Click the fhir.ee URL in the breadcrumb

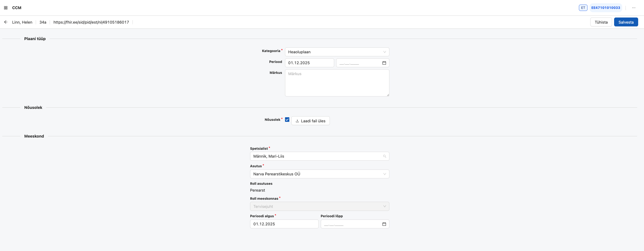click(x=91, y=22)
